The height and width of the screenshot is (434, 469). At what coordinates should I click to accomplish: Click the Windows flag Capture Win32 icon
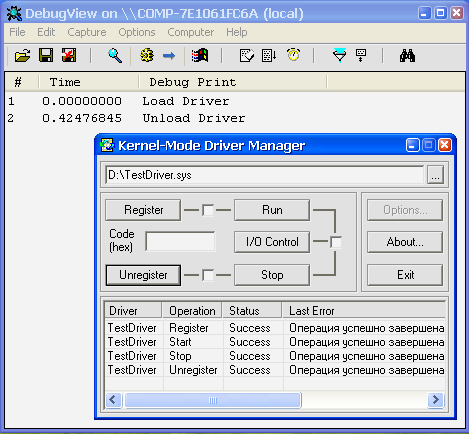200,56
